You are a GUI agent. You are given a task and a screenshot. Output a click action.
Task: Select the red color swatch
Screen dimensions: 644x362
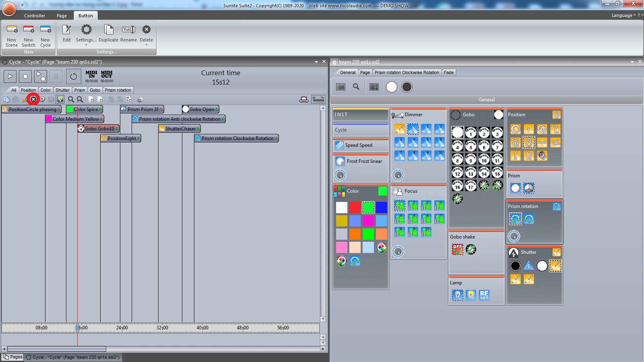355,208
